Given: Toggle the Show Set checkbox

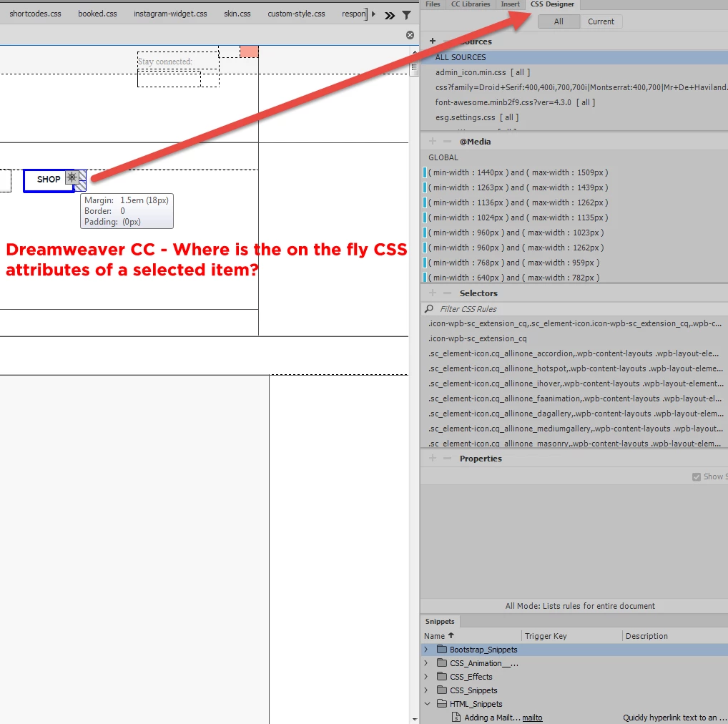Looking at the screenshot, I should [697, 477].
